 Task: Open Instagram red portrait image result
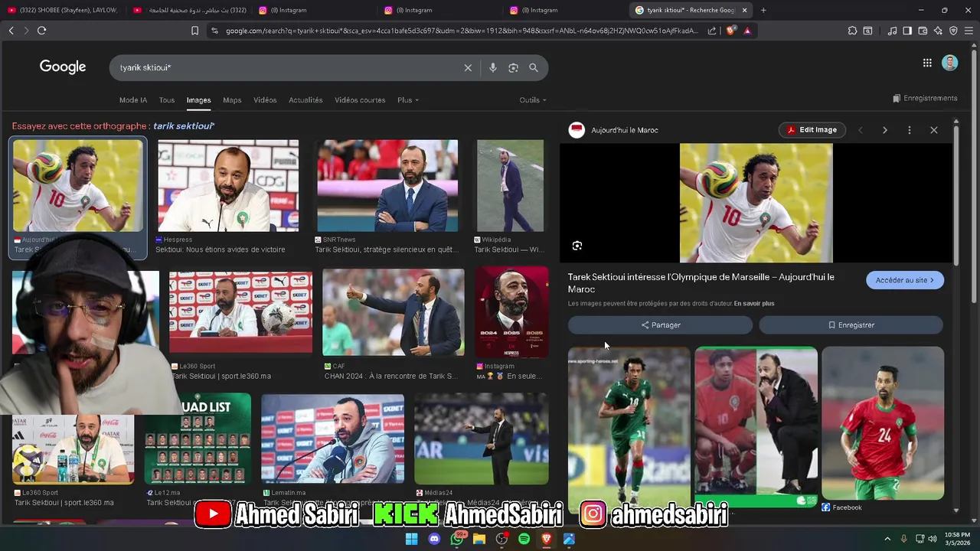click(x=511, y=312)
